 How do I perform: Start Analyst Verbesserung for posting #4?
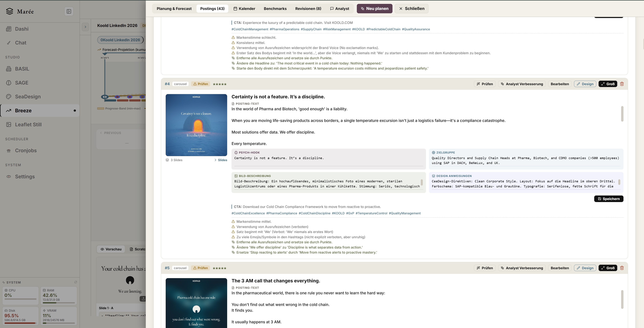(x=522, y=84)
